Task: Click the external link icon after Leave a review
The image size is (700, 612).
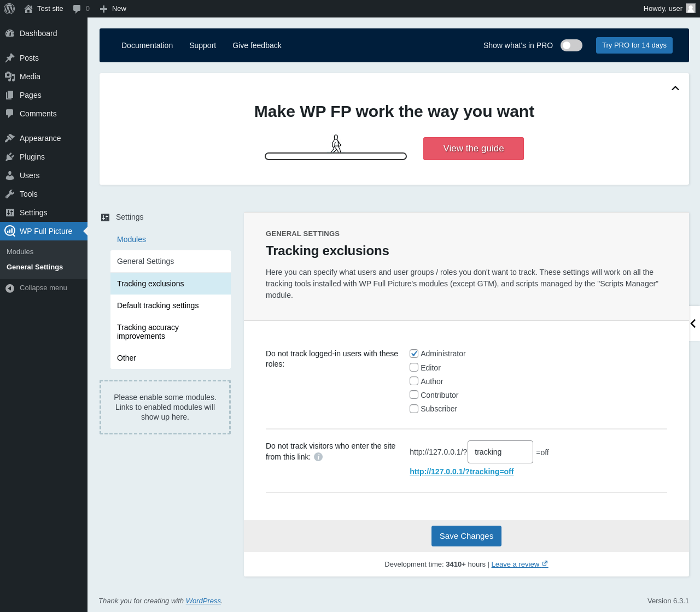Action: 545,564
